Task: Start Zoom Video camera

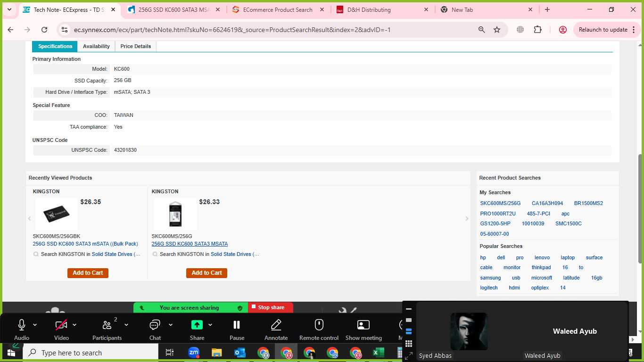Action: [x=61, y=329]
